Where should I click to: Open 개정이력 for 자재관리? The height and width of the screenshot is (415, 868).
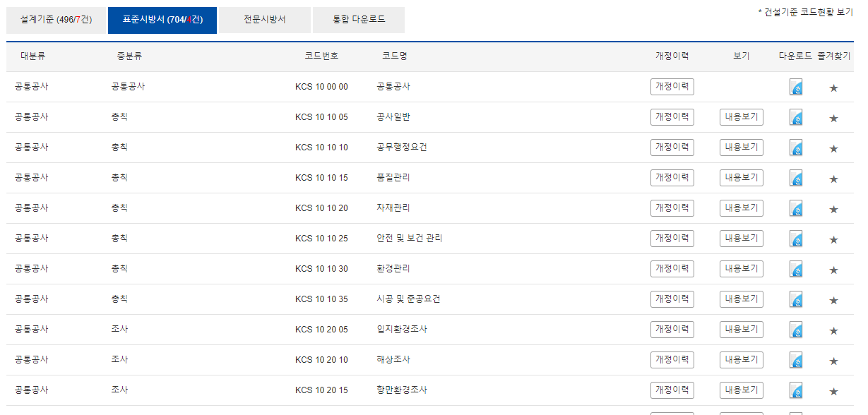672,208
